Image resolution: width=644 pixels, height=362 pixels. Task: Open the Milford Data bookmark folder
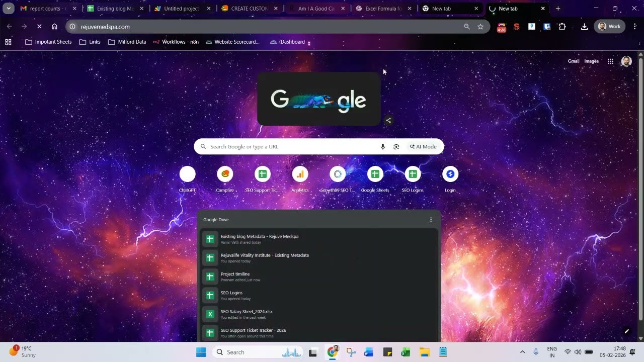127,42
